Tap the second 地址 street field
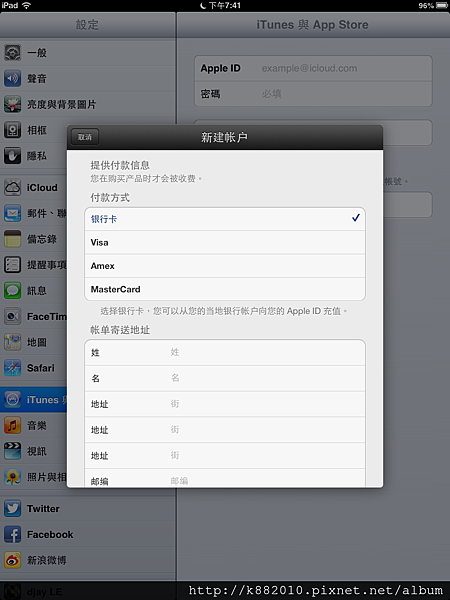This screenshot has width=450, height=600. [225, 430]
